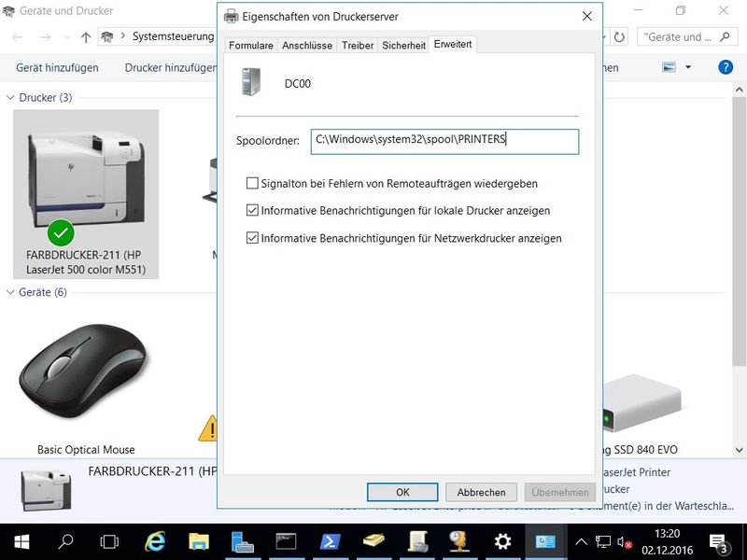Go up one folder level arrow
Viewport: 747px width, 560px height.
tap(86, 37)
